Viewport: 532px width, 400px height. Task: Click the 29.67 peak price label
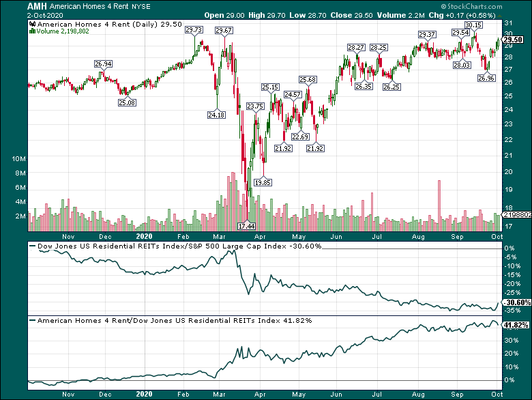pyautogui.click(x=224, y=31)
